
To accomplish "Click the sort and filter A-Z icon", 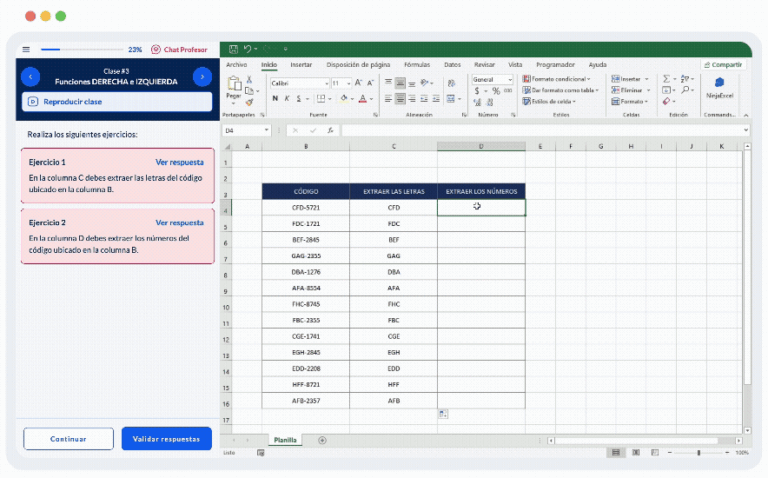I will (x=685, y=78).
